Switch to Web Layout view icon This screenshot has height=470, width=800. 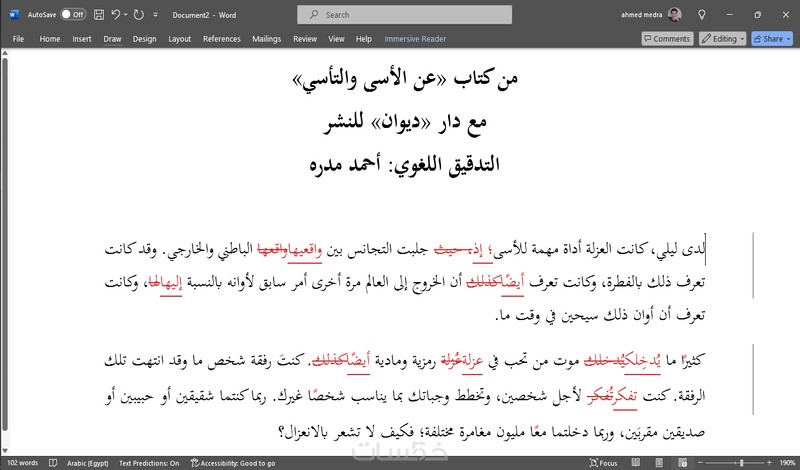[x=683, y=463]
